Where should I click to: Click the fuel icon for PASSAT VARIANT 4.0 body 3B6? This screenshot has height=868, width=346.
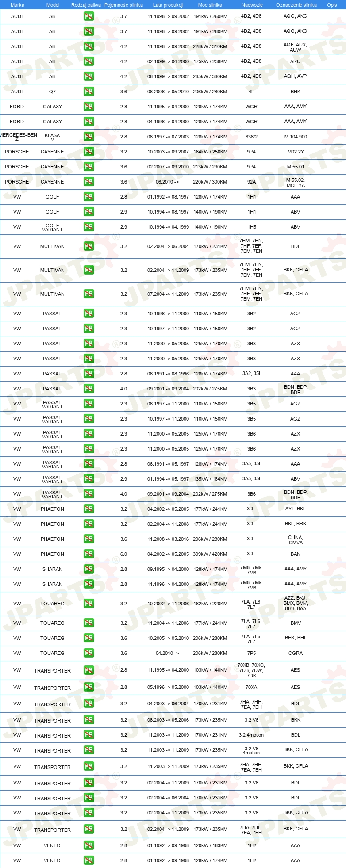click(x=88, y=494)
